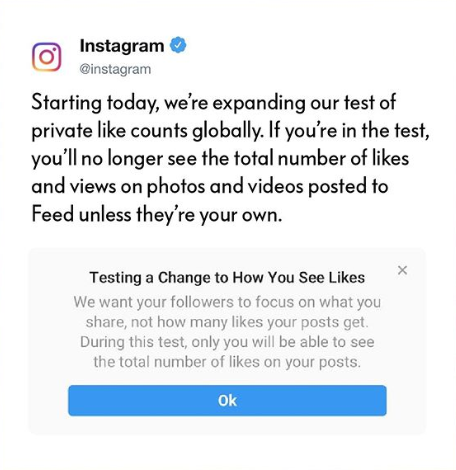This screenshot has height=470, width=456.
Task: Click the Instagram camera logo avatar
Action: pos(47,57)
